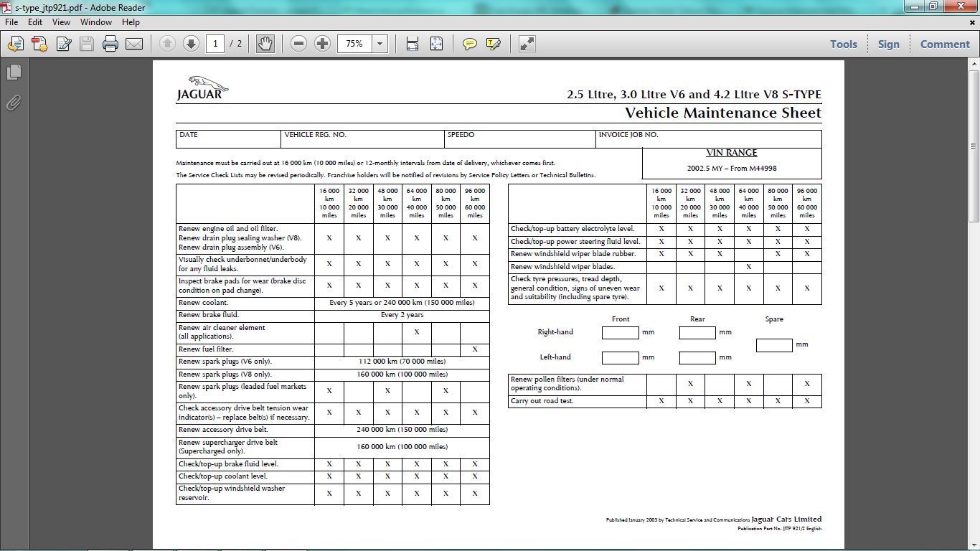This screenshot has height=551, width=980.
Task: Open the Window menu
Action: (96, 22)
